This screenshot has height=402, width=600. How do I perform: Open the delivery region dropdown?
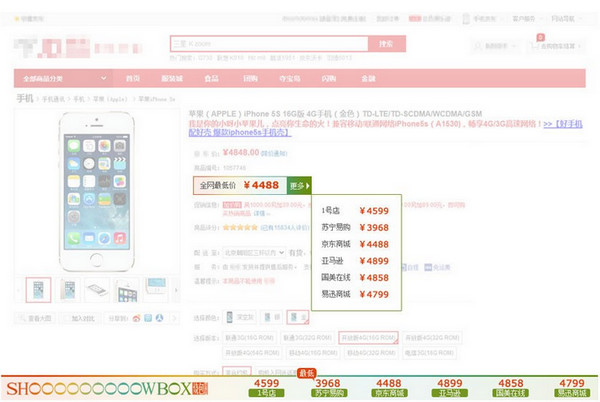pos(254,253)
